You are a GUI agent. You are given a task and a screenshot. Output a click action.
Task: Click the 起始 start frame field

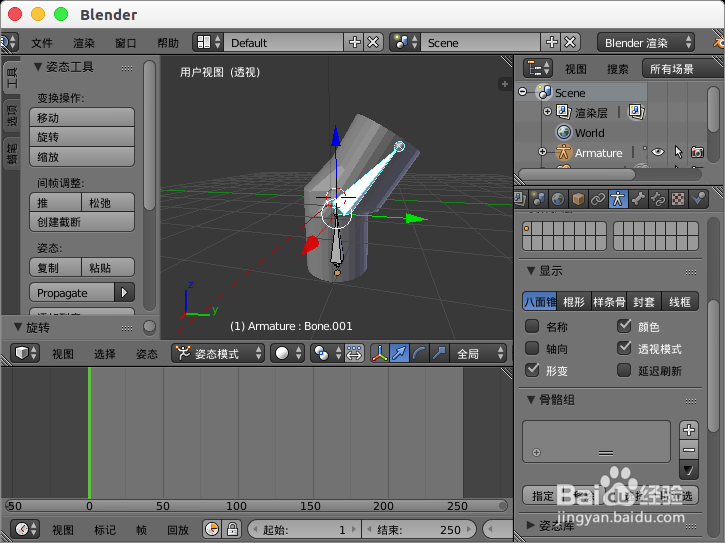pyautogui.click(x=304, y=529)
